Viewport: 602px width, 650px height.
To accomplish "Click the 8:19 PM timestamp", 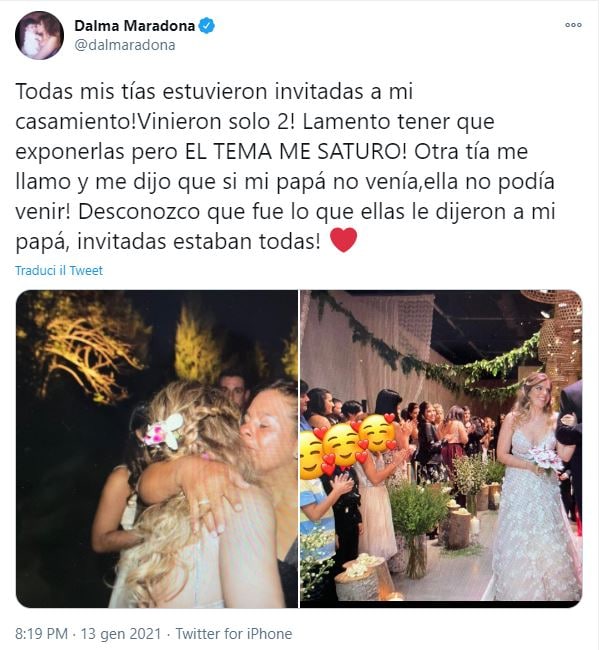I will pos(41,634).
